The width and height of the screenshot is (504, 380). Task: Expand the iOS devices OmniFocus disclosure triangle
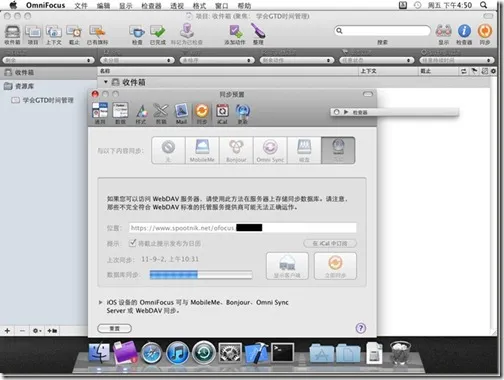100,302
